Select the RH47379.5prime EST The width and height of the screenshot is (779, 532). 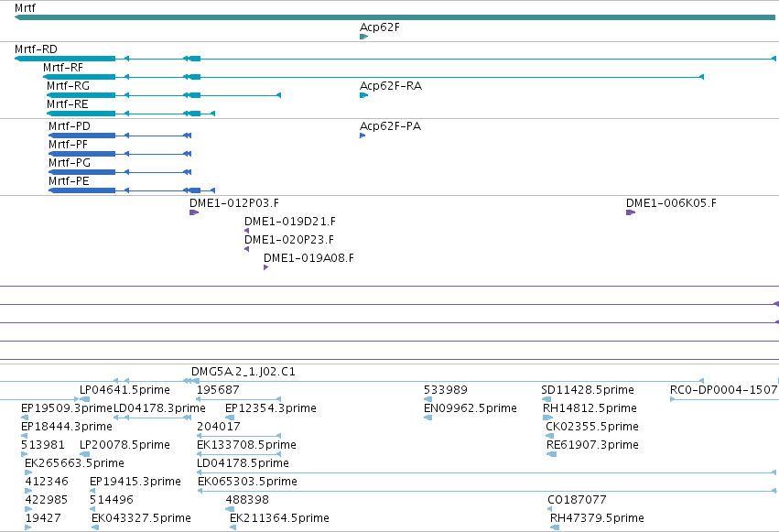pos(597,518)
